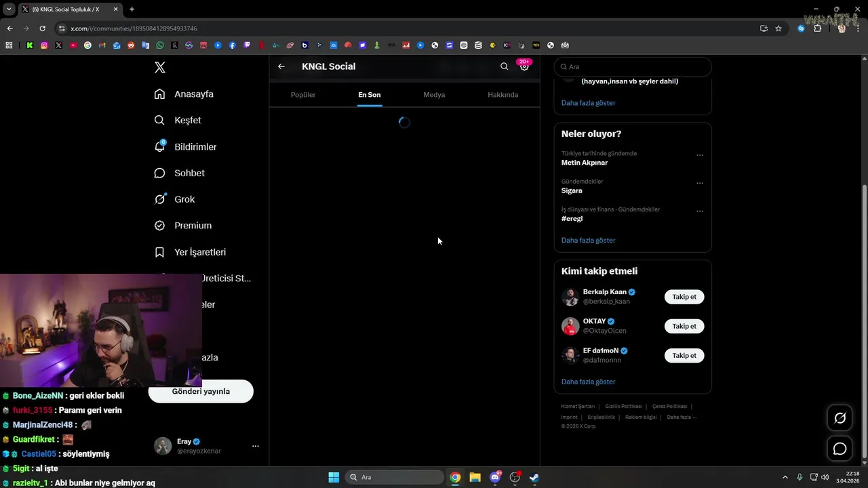Open options for Sigara trend

point(700,183)
